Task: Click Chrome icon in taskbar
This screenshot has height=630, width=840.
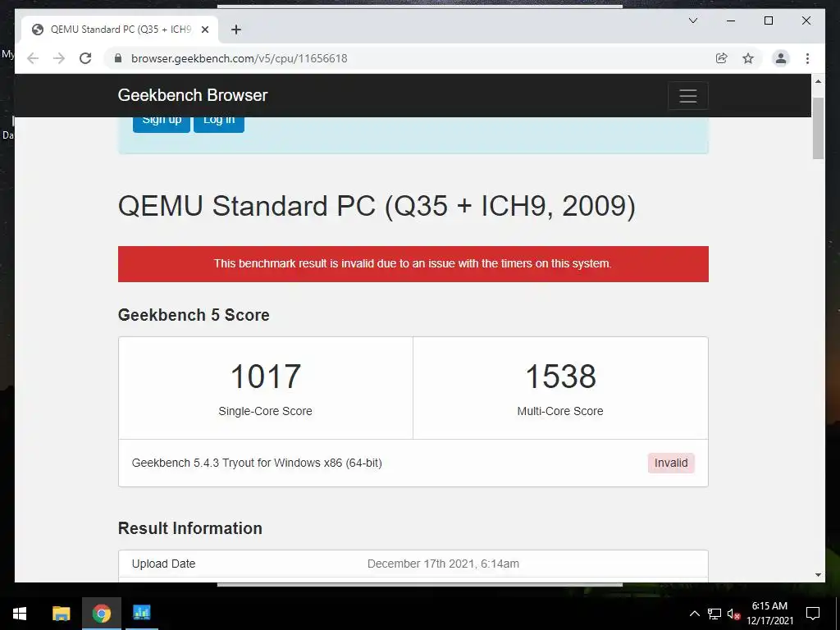Action: click(101, 614)
